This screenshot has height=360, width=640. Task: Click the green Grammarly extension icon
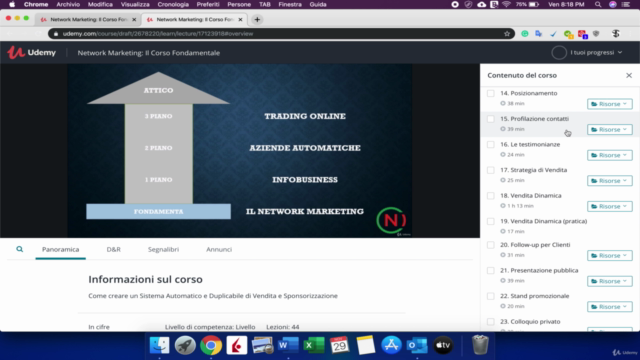[x=525, y=34]
